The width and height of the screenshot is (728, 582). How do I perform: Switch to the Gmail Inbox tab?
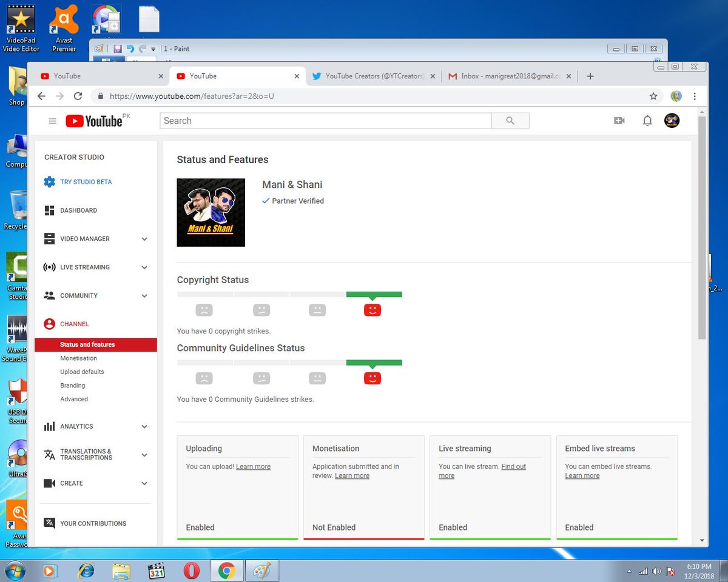508,76
